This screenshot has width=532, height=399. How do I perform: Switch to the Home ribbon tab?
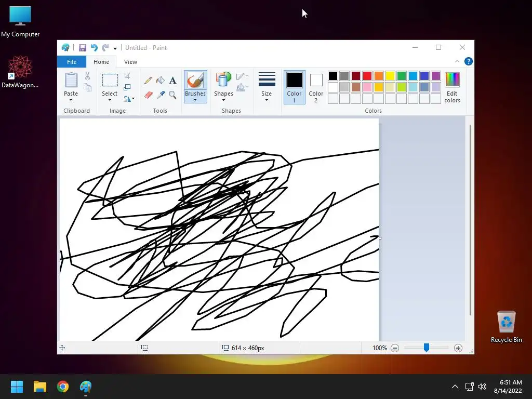pyautogui.click(x=101, y=62)
